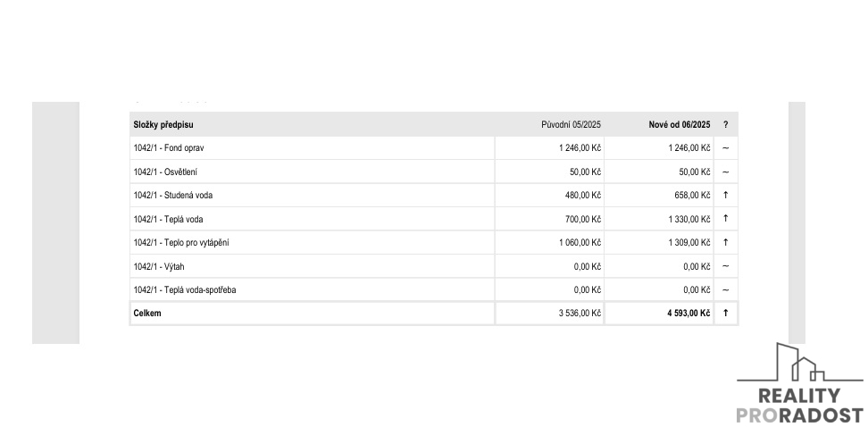Click the 1042/1 - Výtah row label
Viewport: 868px width, 427px height.
pyautogui.click(x=159, y=266)
